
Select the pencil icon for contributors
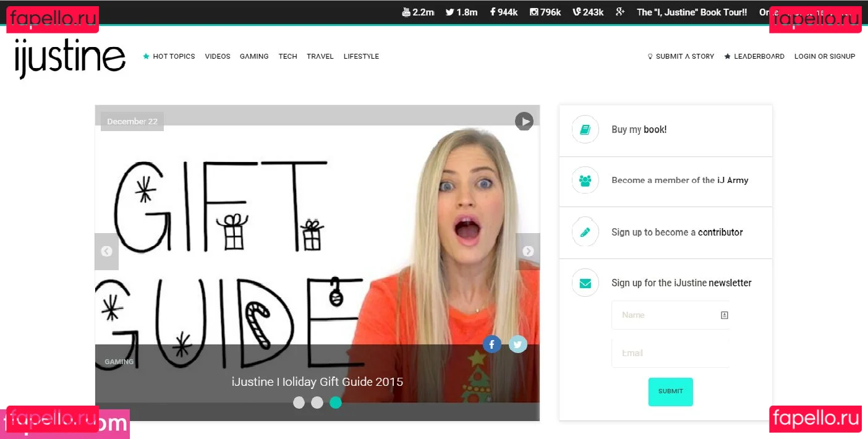585,232
